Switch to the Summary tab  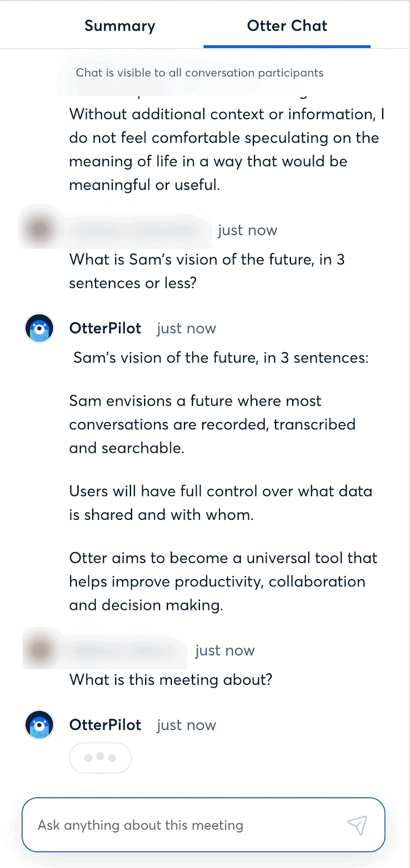120,26
